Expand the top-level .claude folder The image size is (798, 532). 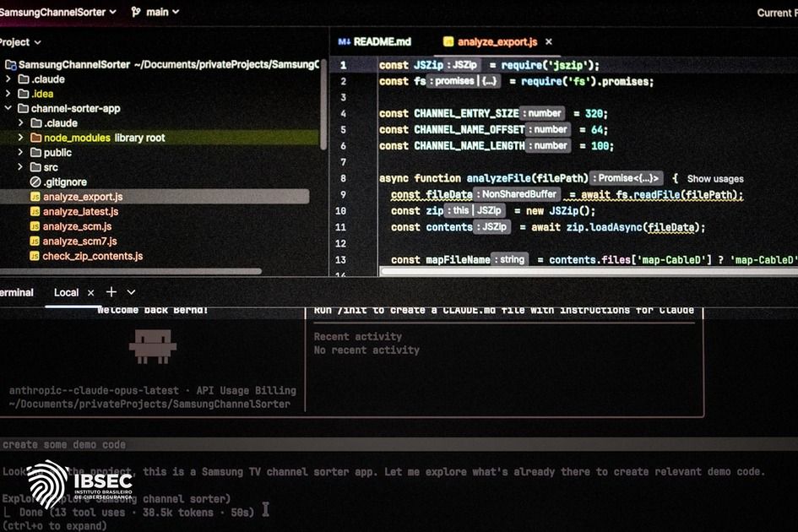coord(8,79)
